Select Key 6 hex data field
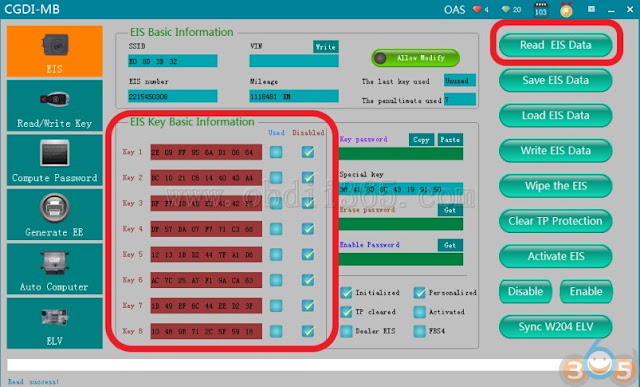 (x=206, y=280)
